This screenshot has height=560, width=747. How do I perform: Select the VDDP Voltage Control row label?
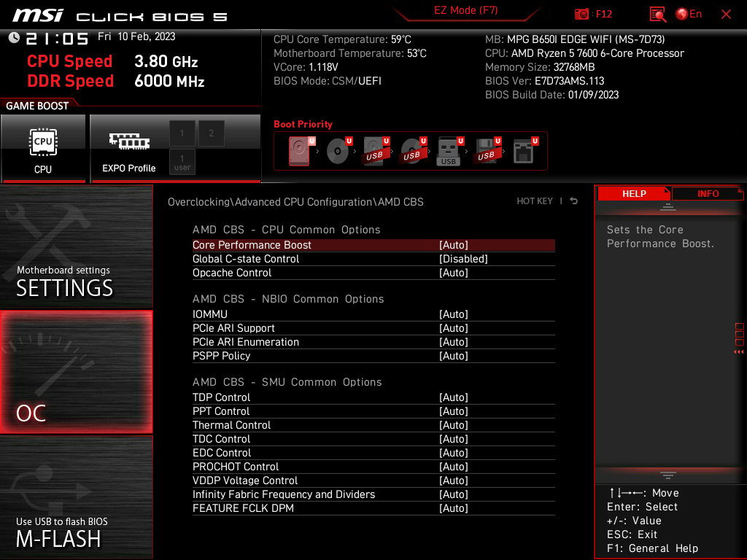click(x=245, y=481)
